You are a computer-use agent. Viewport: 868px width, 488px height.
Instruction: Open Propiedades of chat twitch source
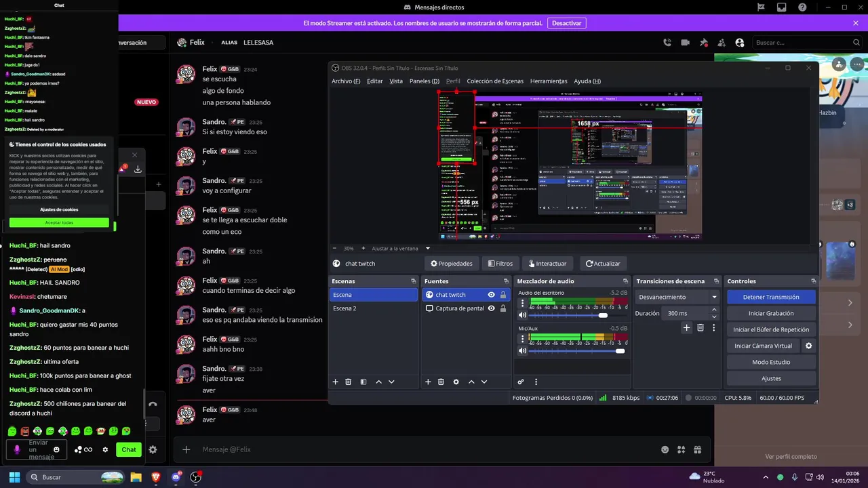(452, 264)
